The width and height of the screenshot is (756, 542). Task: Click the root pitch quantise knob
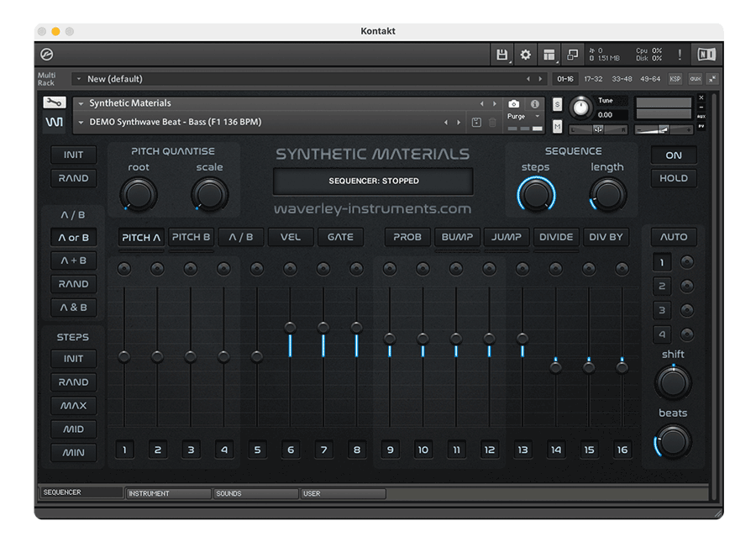(139, 194)
